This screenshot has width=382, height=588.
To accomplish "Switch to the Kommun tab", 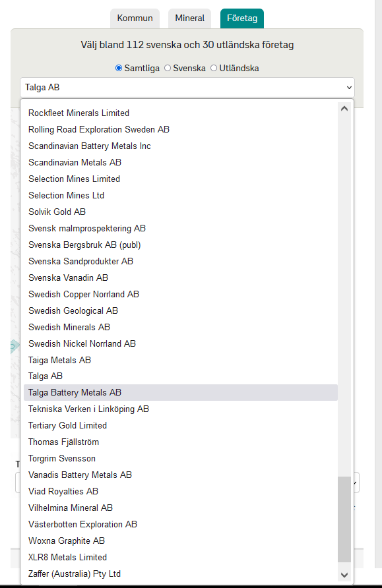I will tap(135, 18).
